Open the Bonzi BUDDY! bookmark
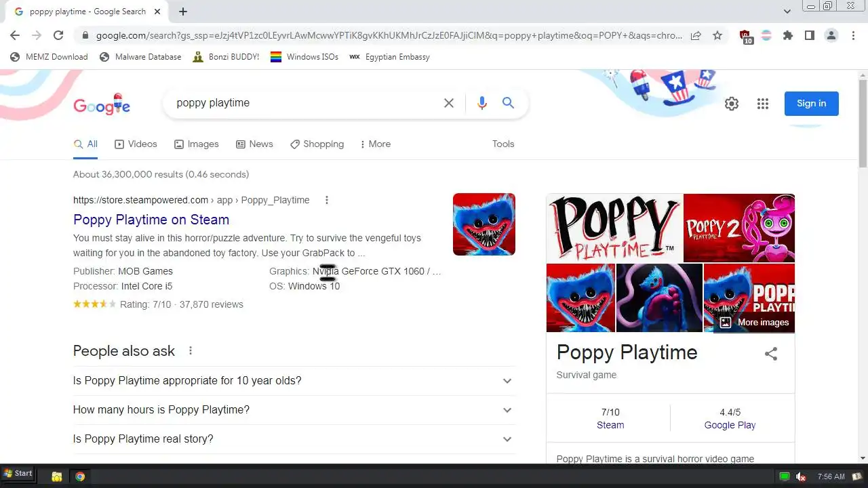This screenshot has height=488, width=868. point(226,57)
